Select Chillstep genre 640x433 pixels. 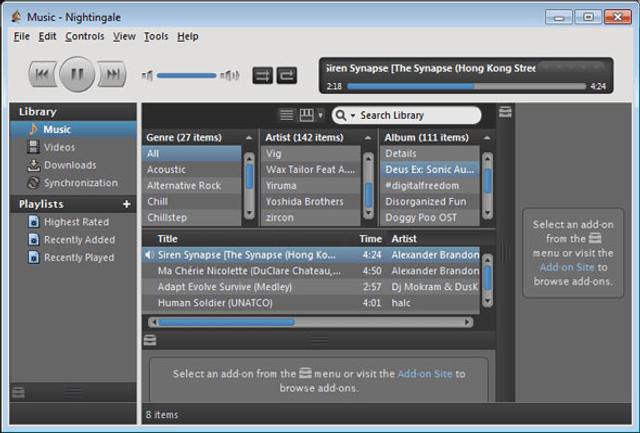point(192,218)
